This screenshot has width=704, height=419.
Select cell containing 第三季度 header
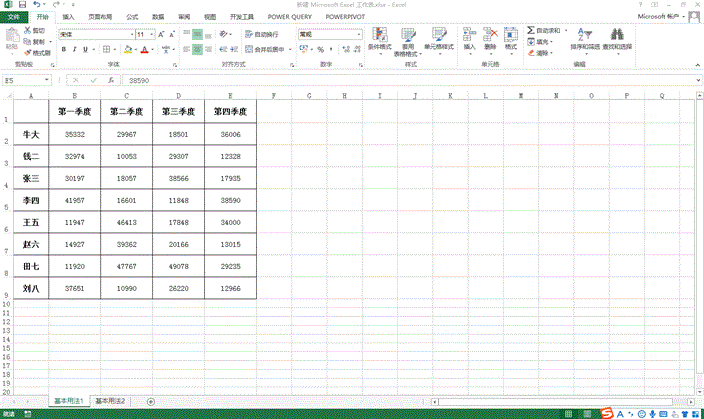click(178, 111)
